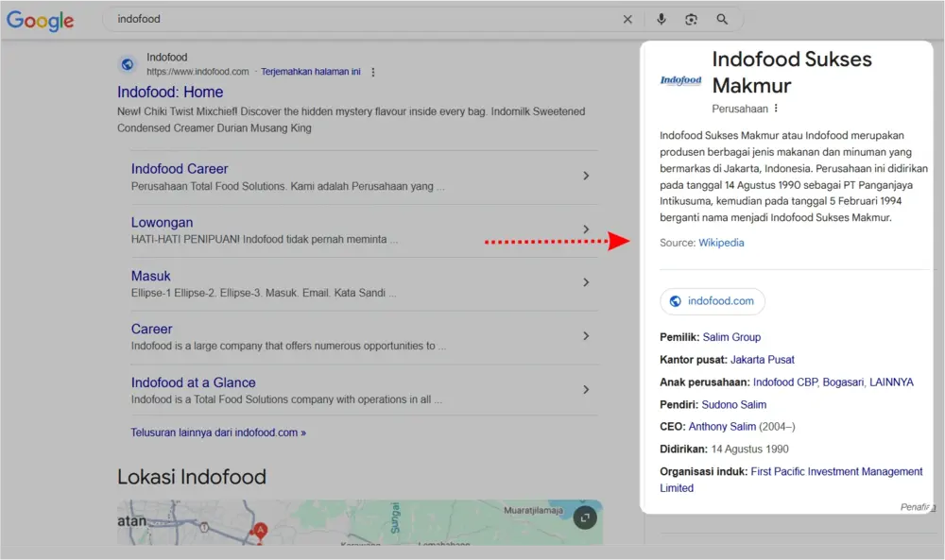
Task: Expand chevron on Indofood Career row
Action: click(586, 176)
